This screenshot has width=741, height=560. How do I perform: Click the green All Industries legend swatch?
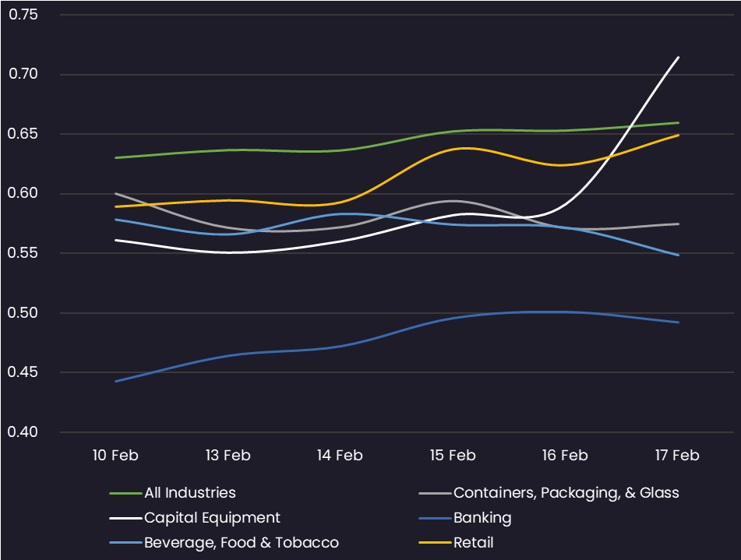coord(125,493)
